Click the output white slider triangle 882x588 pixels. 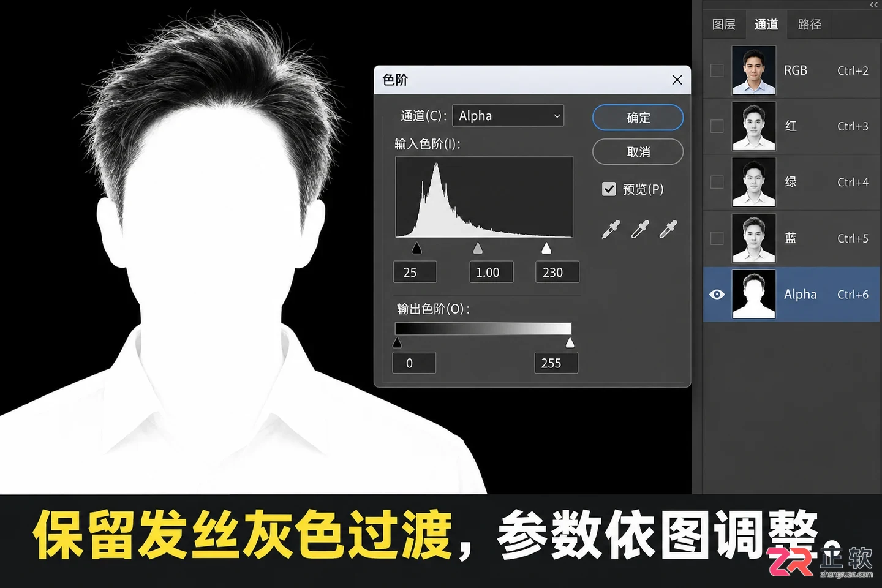tap(570, 342)
